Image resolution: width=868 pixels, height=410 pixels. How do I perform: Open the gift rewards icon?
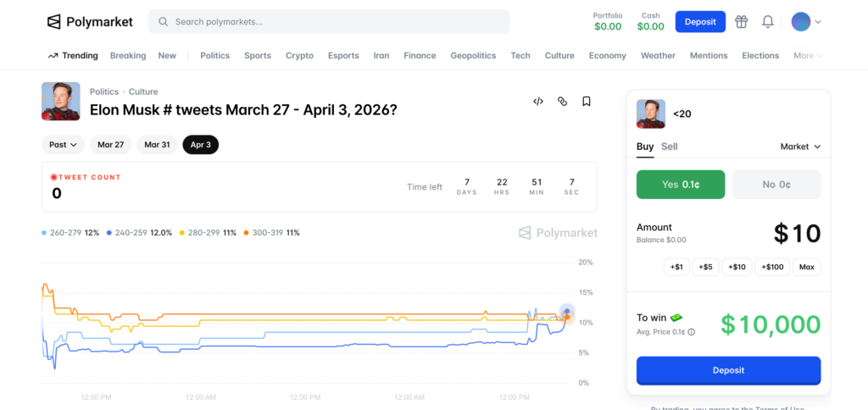(x=741, y=21)
